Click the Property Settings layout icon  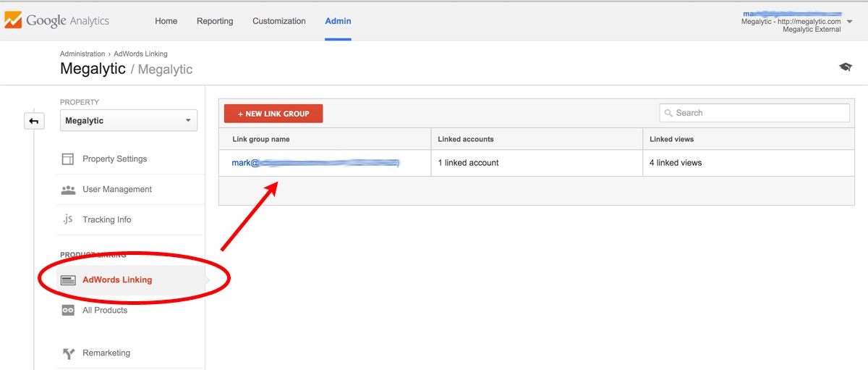[68, 159]
